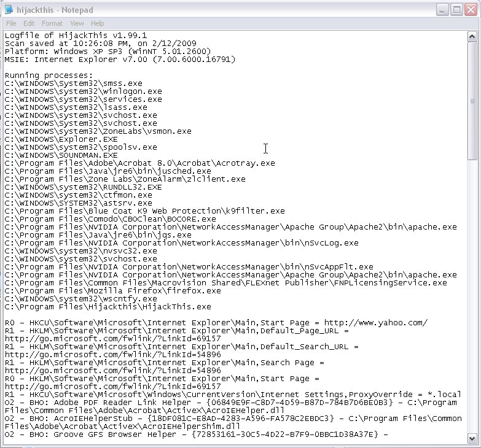The height and width of the screenshot is (448, 481).
Task: Click the R0 HKCU Start Page yahoo.com line
Action: click(x=216, y=323)
